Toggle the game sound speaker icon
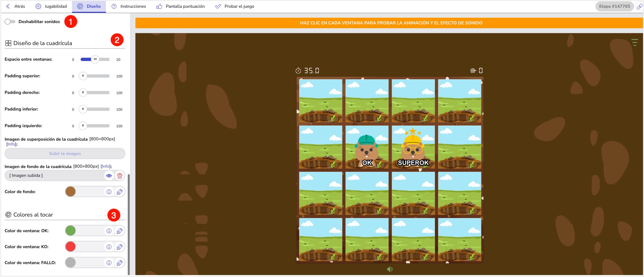644x277 pixels. (x=390, y=269)
